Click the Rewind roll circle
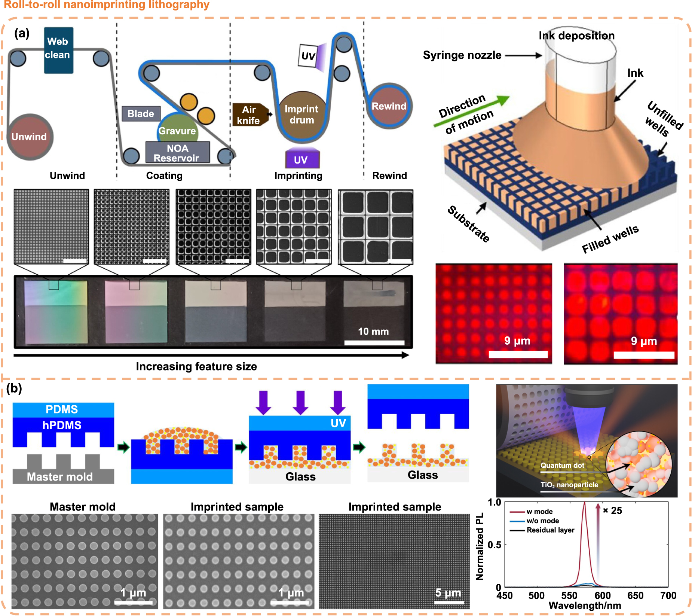This screenshot has height=616, width=692. [x=389, y=106]
